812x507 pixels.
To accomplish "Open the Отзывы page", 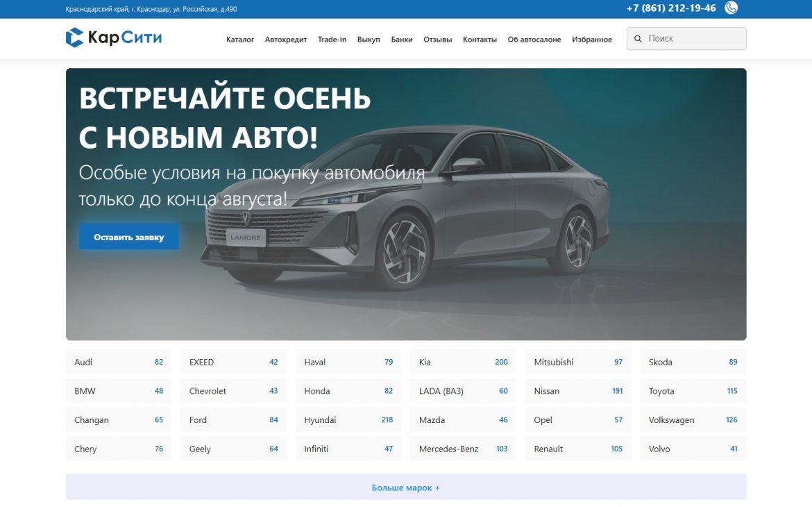I will pos(438,40).
